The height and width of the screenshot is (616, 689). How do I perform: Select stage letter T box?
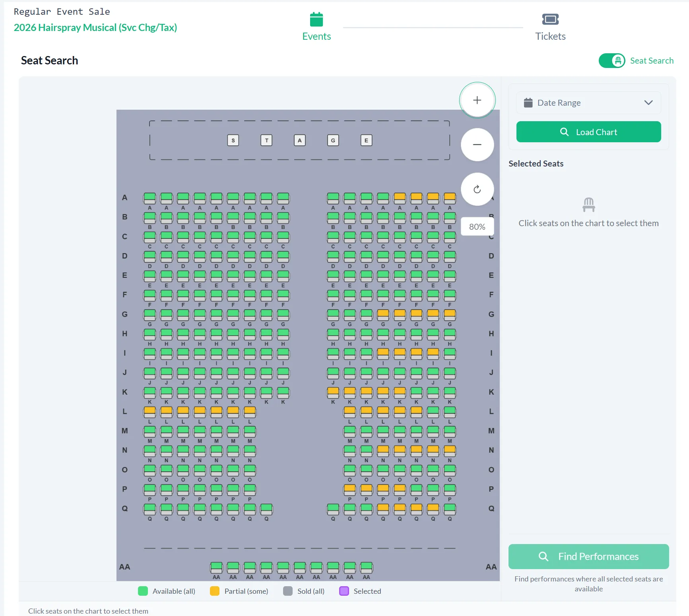(x=266, y=140)
